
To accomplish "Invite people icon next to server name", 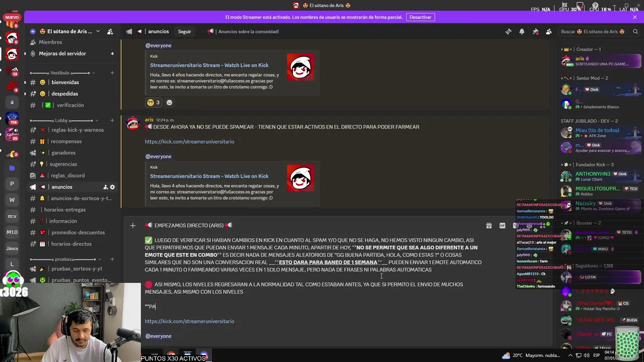I will [110, 31].
